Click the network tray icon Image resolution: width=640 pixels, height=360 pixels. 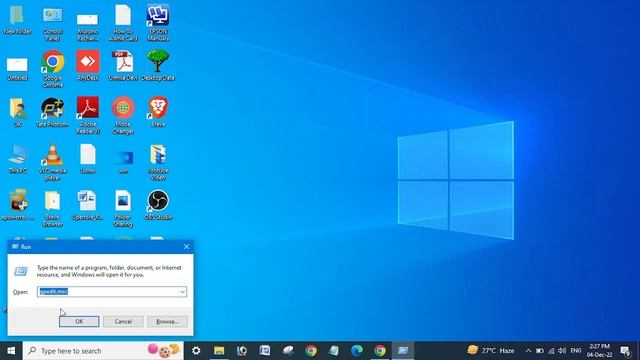pos(551,351)
